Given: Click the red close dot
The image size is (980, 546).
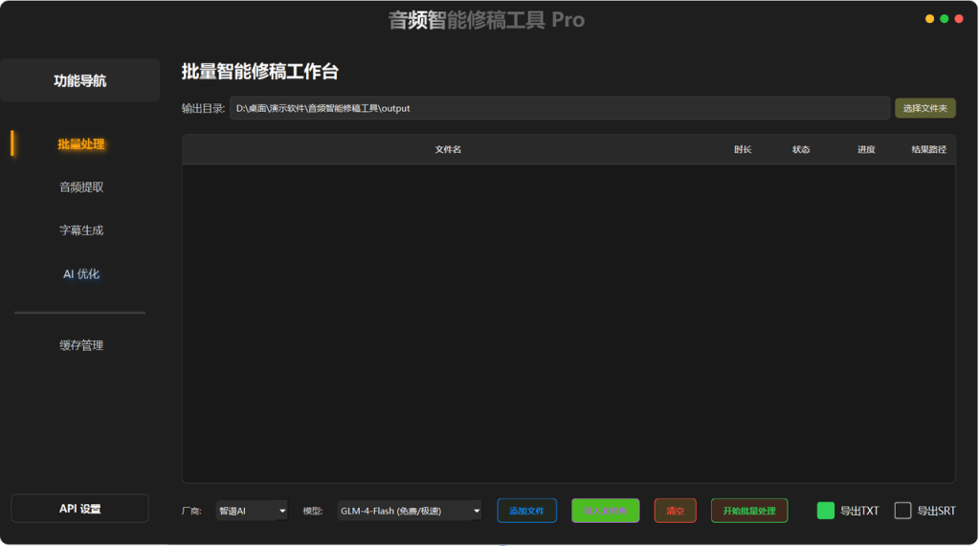Looking at the screenshot, I should click(958, 19).
